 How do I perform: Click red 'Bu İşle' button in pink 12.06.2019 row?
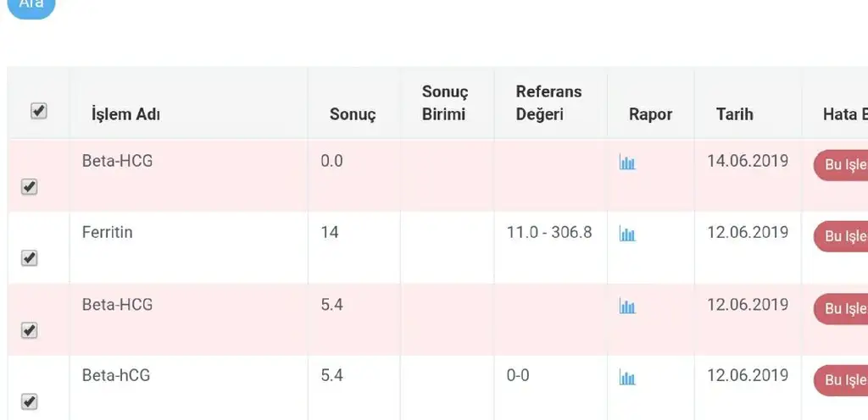tap(843, 308)
